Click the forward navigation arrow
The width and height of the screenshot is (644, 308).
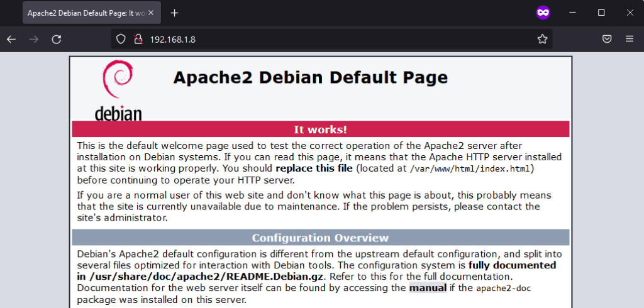click(34, 39)
